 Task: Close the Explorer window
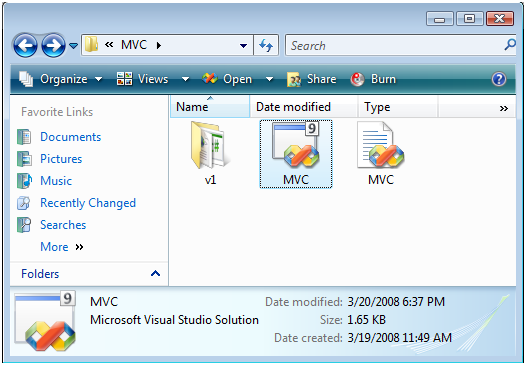(x=500, y=19)
